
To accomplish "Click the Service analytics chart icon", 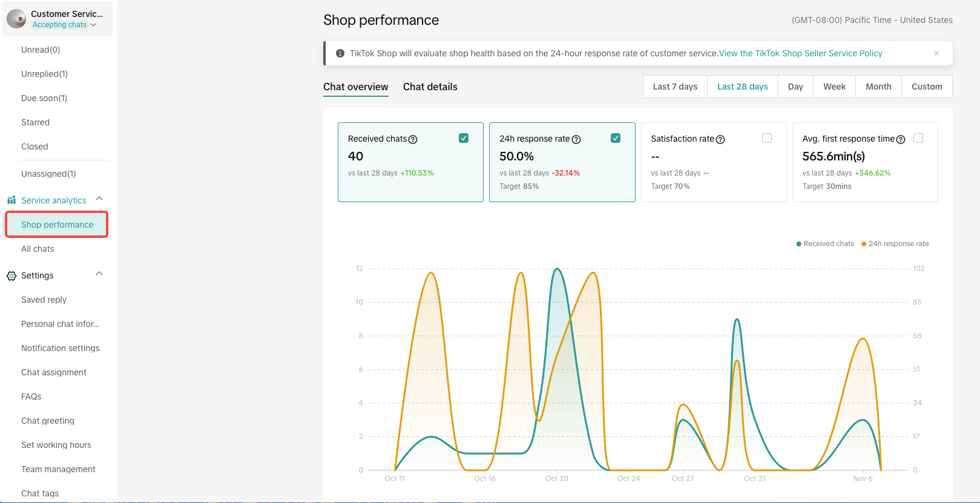I will [12, 200].
